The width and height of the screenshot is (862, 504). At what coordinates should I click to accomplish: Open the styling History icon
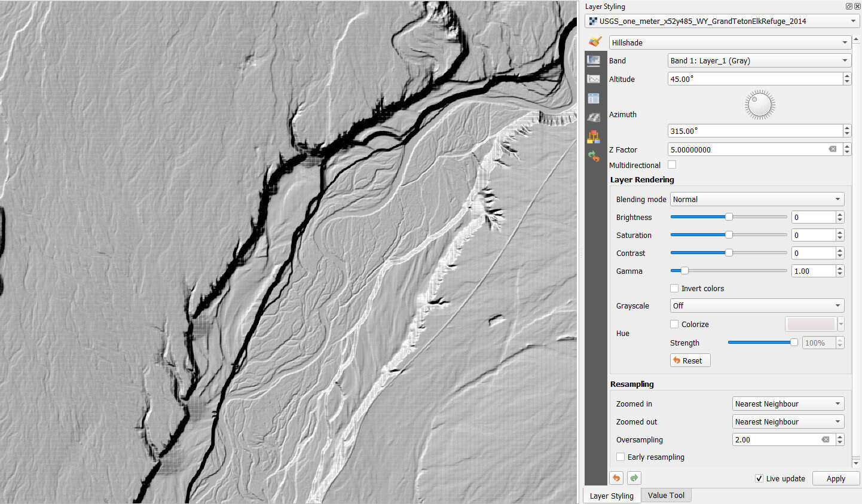point(594,157)
